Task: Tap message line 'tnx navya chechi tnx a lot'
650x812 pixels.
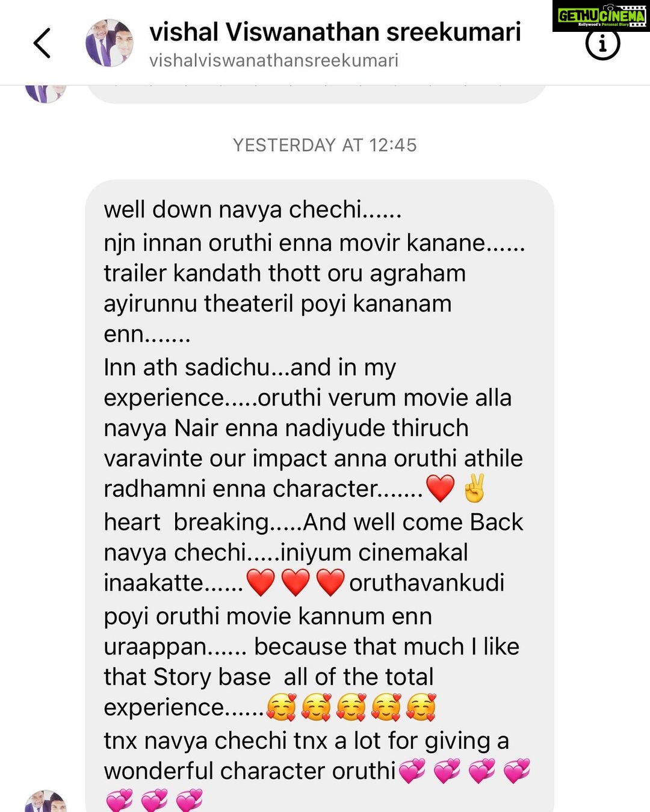Action: click(x=306, y=741)
